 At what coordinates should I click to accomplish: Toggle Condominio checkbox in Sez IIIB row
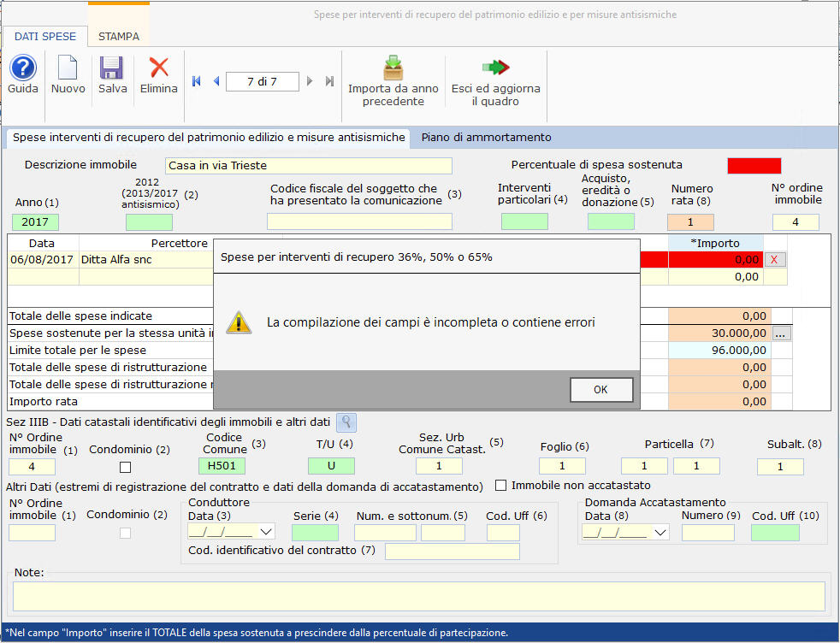pos(126,468)
